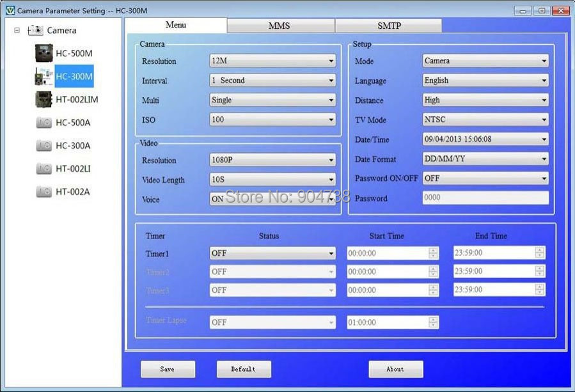
Task: Click the Save button
Action: (168, 369)
